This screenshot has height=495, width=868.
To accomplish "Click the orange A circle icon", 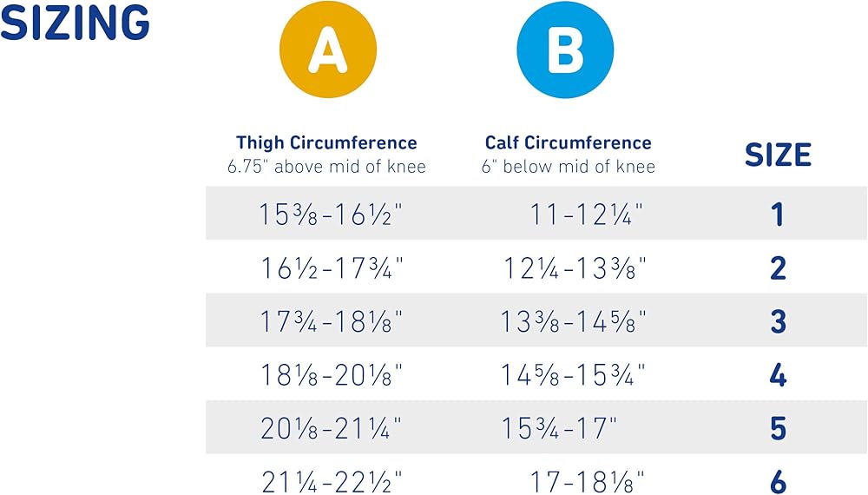I will [x=327, y=49].
